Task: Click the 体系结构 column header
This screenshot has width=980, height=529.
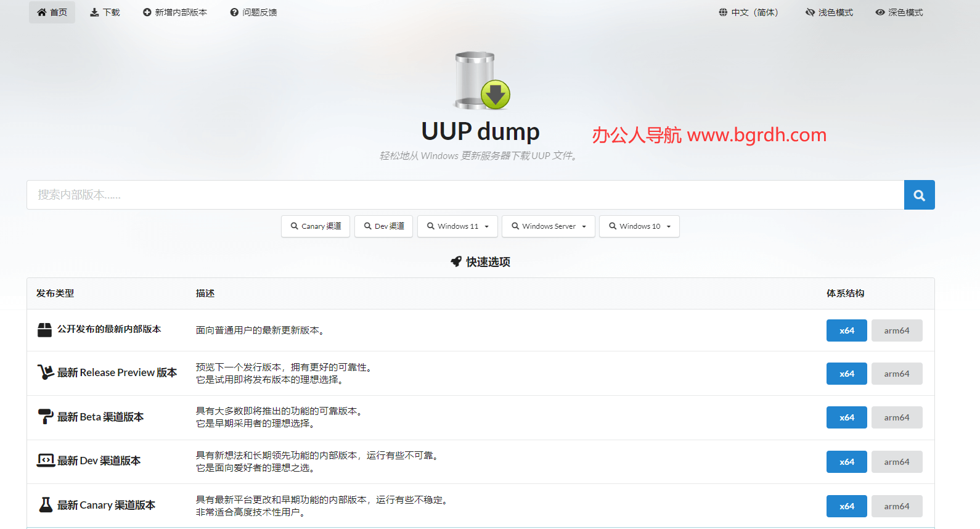Action: coord(845,293)
